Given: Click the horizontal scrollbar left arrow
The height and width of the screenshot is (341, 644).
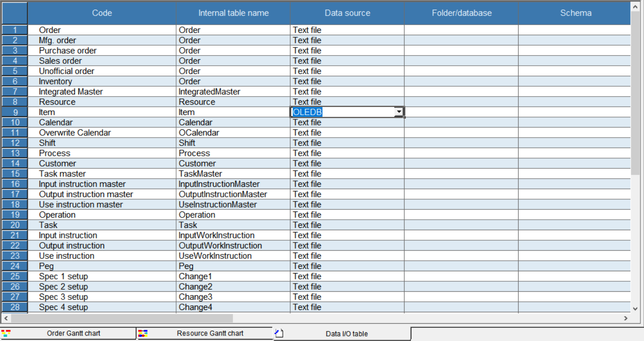Looking at the screenshot, I should 6,318.
